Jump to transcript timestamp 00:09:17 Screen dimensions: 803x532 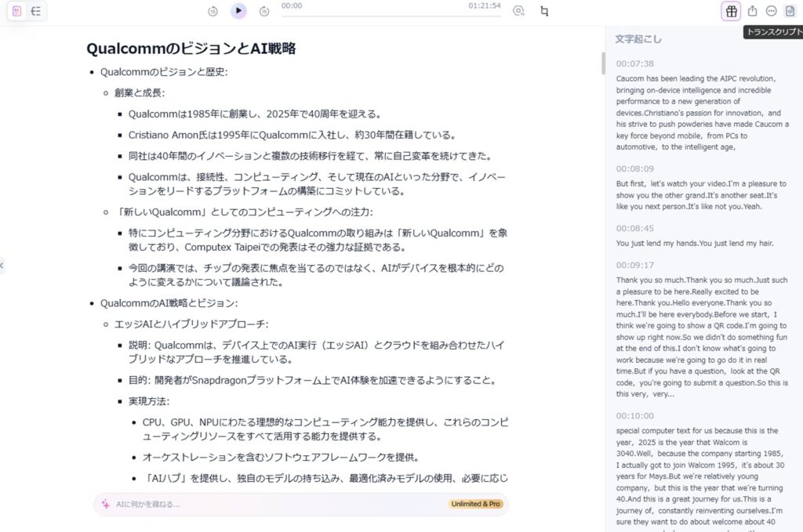point(635,265)
